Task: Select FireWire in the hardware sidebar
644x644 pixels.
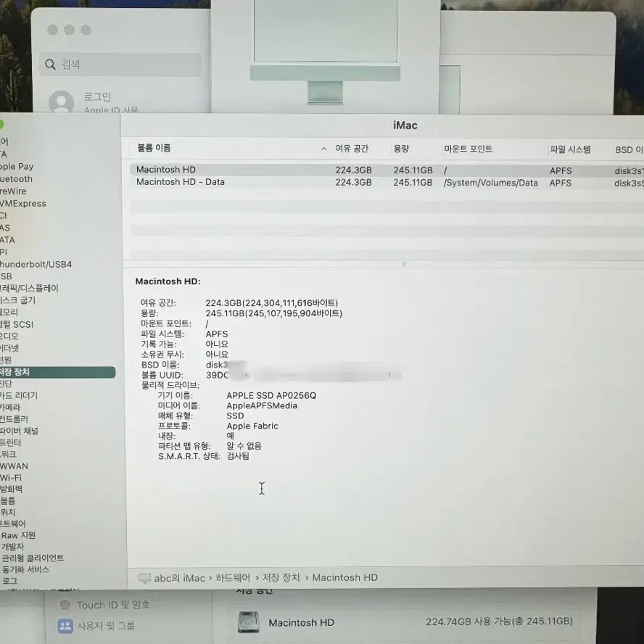Action: coord(13,191)
